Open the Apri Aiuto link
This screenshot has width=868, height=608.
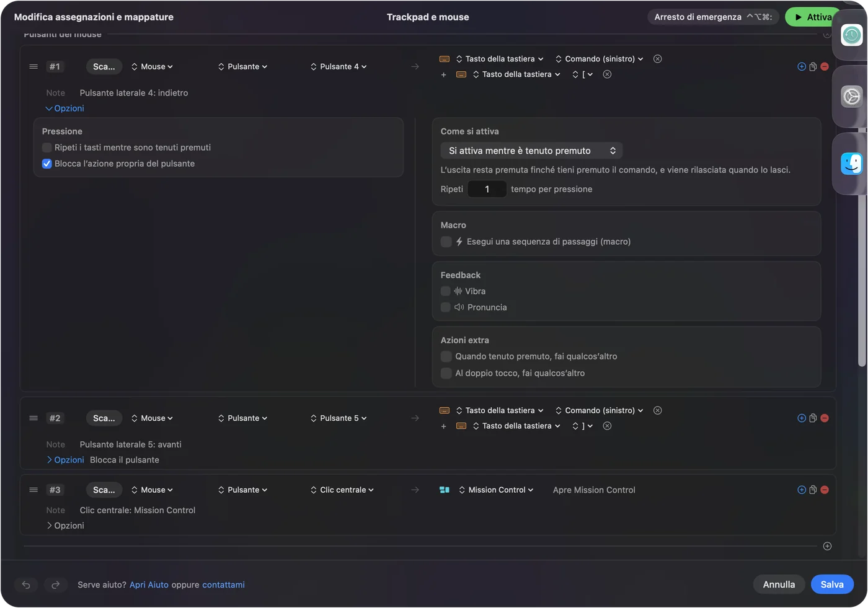click(x=149, y=584)
